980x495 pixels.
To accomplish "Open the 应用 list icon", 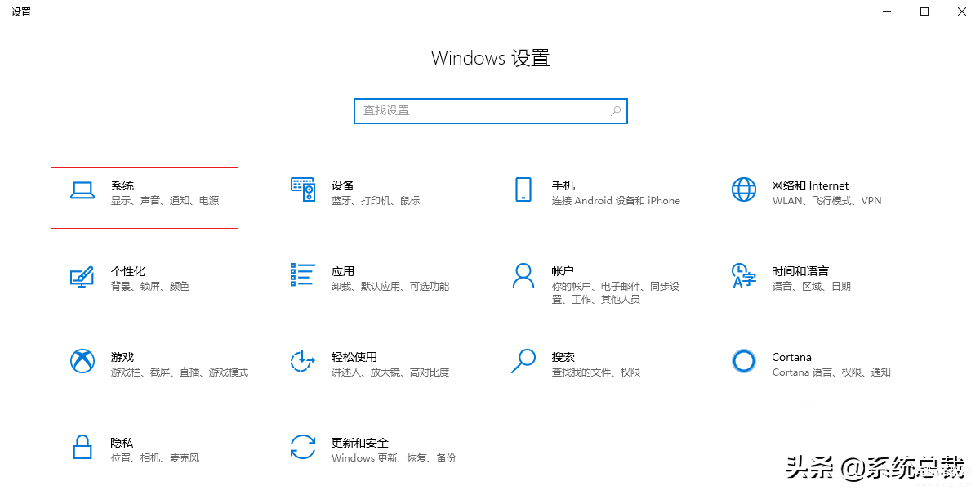I will tap(303, 274).
